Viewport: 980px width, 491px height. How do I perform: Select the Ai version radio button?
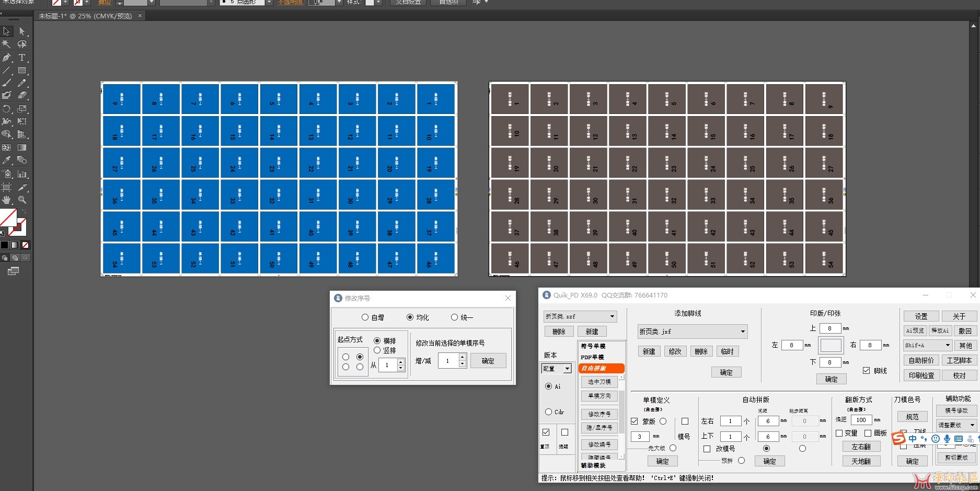[548, 386]
